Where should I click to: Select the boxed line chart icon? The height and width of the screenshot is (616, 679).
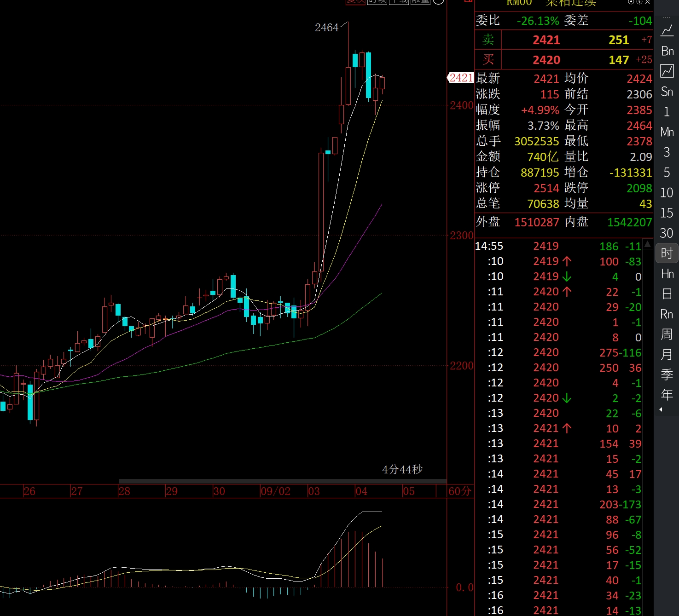[x=667, y=71]
